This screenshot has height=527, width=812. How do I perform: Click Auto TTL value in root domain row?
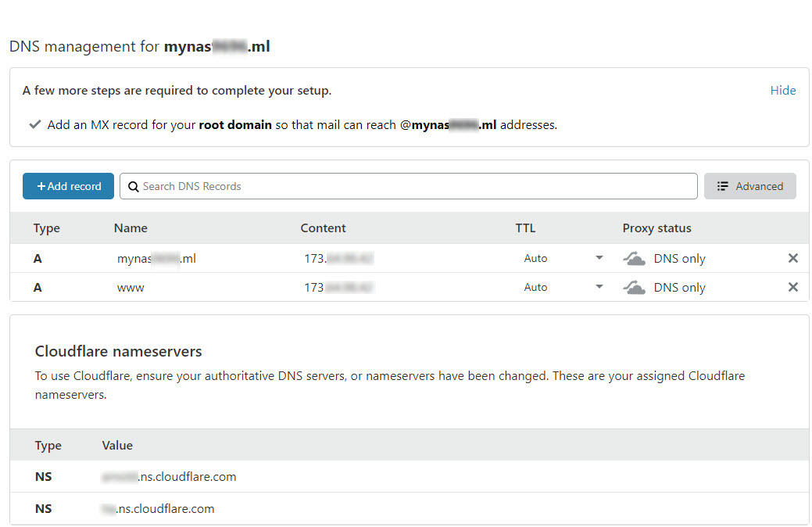[x=535, y=258]
